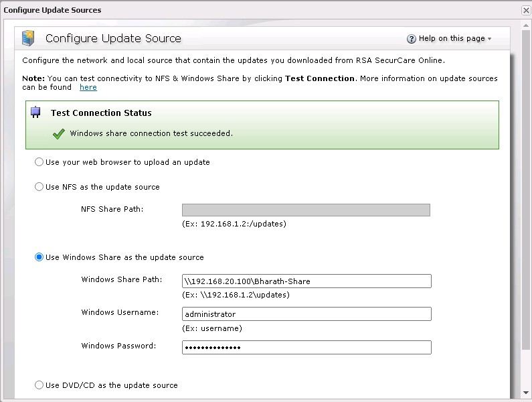This screenshot has width=532, height=402.
Task: Expand the Help dropdown arrow
Action: (490, 40)
